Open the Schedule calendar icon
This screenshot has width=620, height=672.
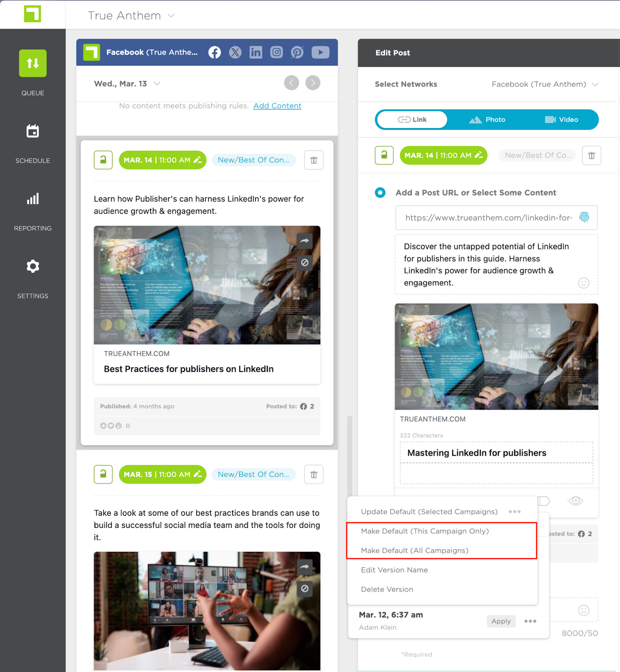pyautogui.click(x=33, y=131)
